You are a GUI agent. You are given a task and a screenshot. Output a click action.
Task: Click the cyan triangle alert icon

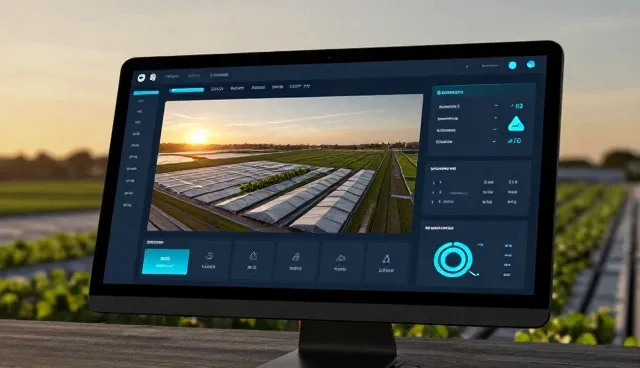(516, 124)
